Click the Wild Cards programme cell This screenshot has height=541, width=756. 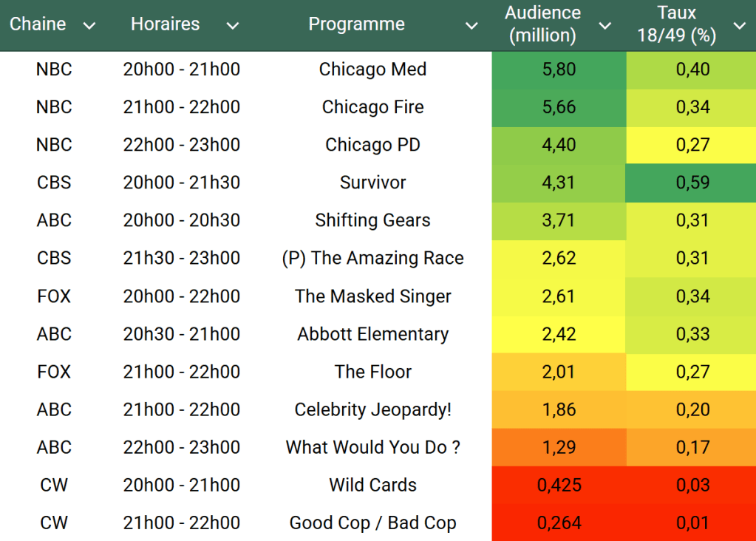coord(372,485)
